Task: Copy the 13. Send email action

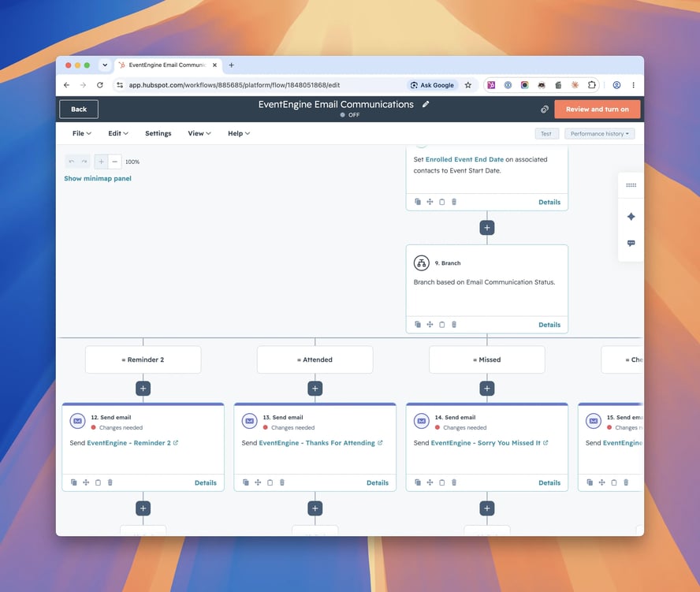Action: click(x=245, y=482)
